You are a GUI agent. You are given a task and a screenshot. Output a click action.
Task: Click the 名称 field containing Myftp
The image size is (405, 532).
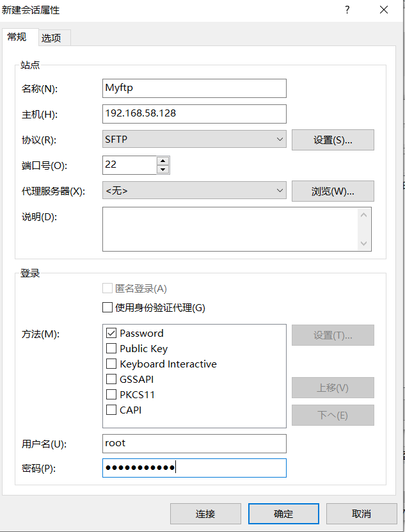coord(195,88)
